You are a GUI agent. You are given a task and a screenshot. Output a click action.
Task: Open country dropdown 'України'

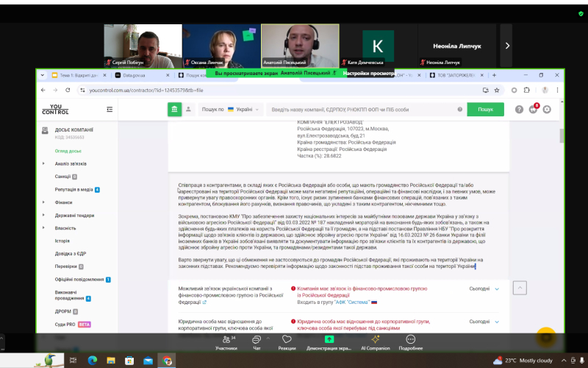(243, 109)
